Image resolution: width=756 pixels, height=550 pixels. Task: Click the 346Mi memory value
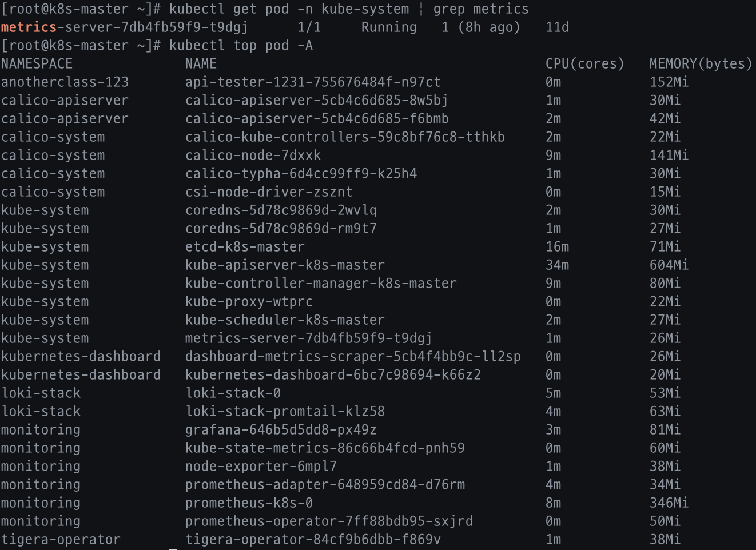point(669,503)
